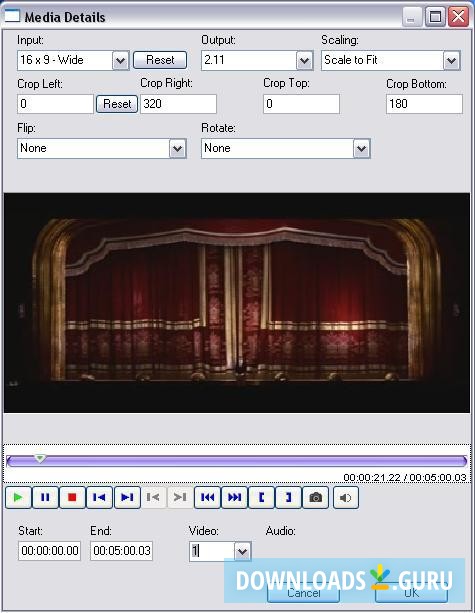Click the Cancel button
The height and width of the screenshot is (613, 475).
[303, 593]
